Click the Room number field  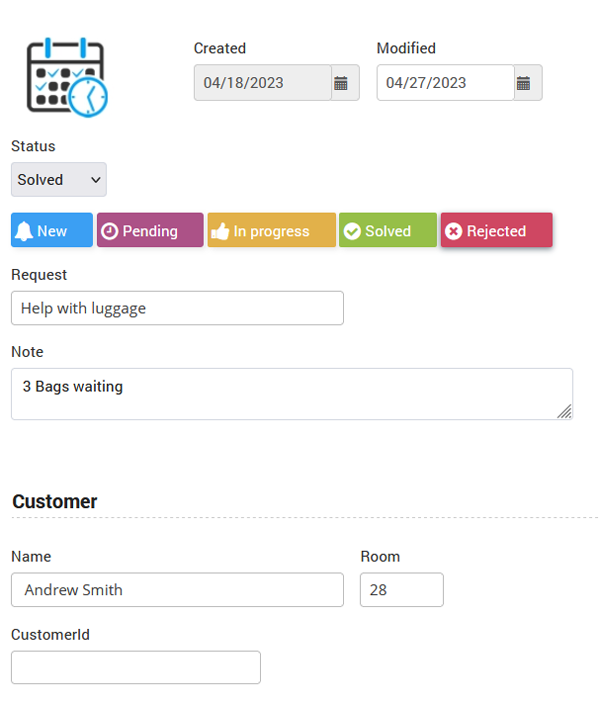(x=401, y=590)
